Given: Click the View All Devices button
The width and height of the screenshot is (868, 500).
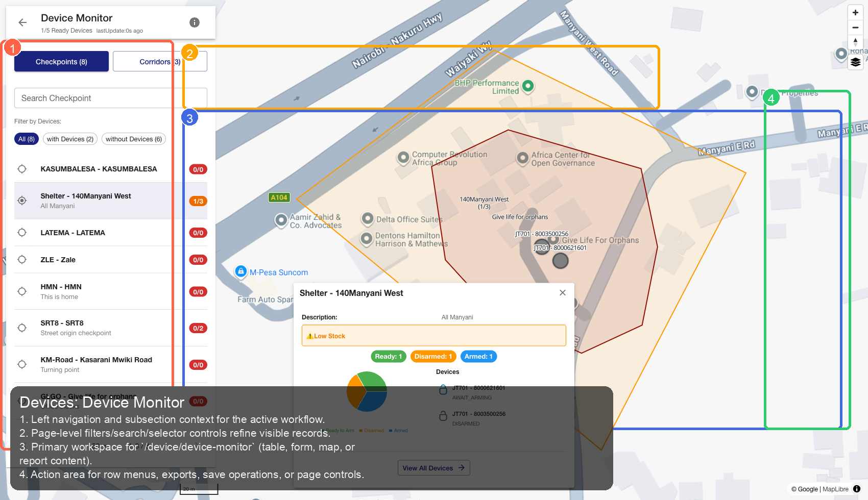Looking at the screenshot, I should (x=433, y=468).
